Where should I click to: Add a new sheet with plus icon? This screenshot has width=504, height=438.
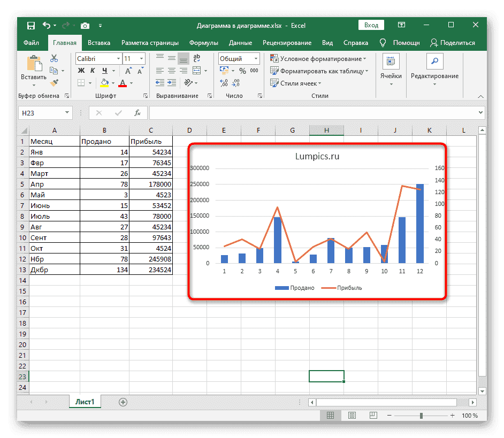(x=123, y=402)
